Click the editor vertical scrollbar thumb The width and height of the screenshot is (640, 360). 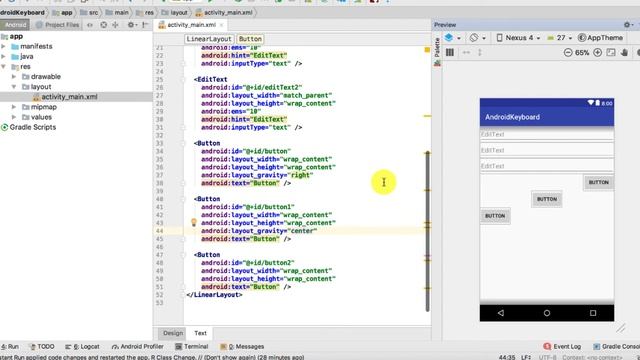click(x=427, y=231)
